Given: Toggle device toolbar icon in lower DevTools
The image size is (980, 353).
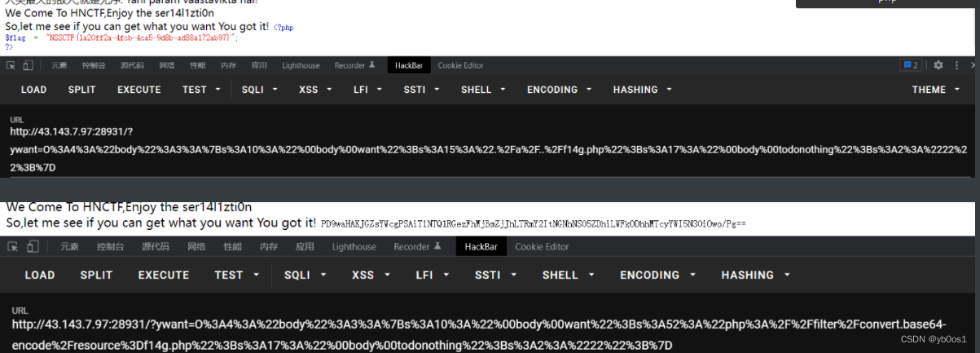Looking at the screenshot, I should (33, 246).
